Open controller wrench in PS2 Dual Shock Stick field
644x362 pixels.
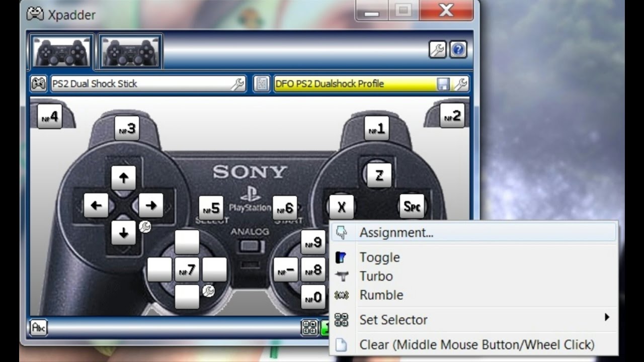tap(237, 84)
